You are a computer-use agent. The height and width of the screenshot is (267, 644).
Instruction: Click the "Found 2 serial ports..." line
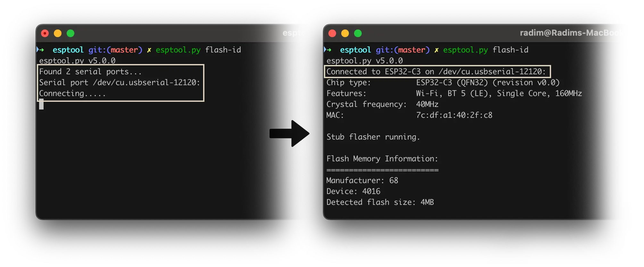coord(90,72)
